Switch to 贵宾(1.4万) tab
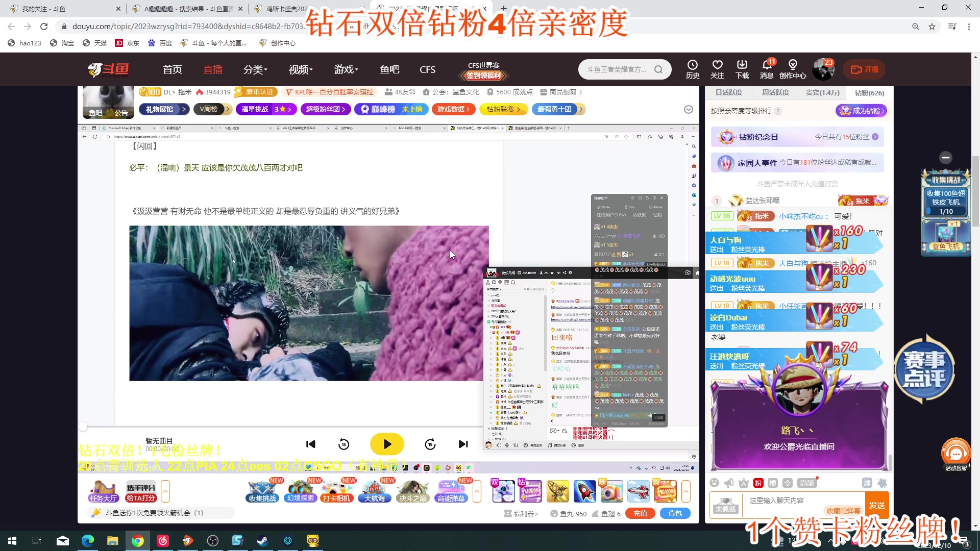This screenshot has width=980, height=551. pos(822,92)
